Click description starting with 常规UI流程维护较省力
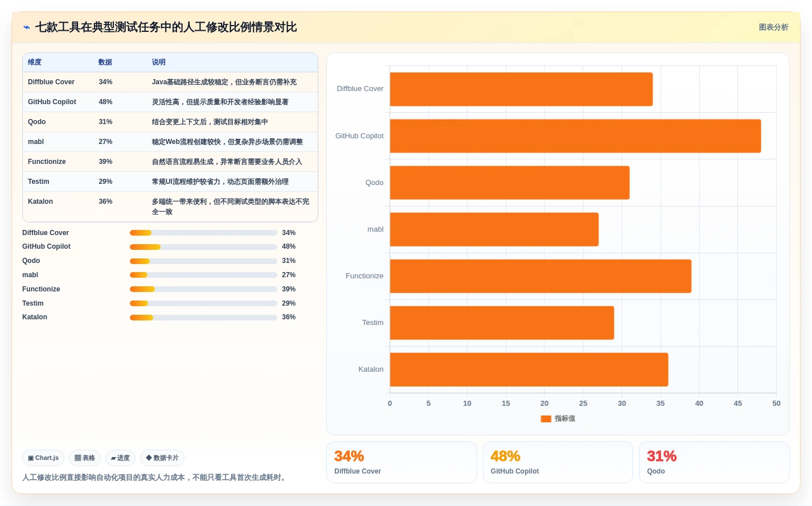 tap(220, 182)
